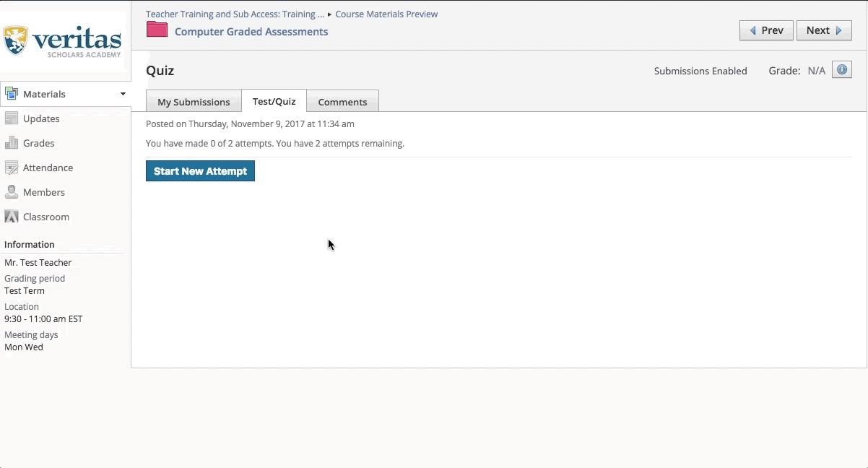Screen dimensions: 868x468
Task: Open the Teacher Training and Sub Access breadcrumb
Action: (x=235, y=14)
